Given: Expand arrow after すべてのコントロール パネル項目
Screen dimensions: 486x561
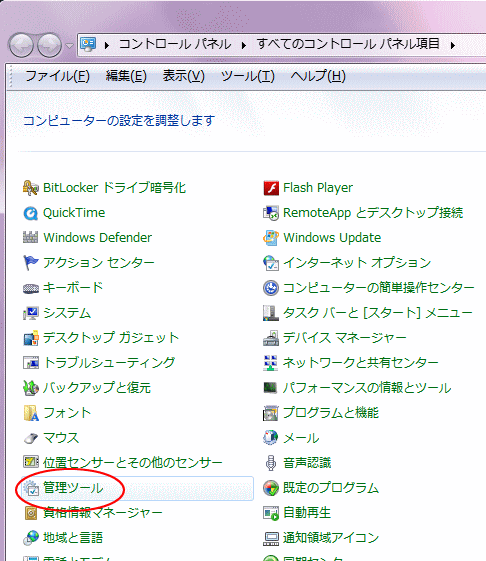Looking at the screenshot, I should (x=453, y=45).
